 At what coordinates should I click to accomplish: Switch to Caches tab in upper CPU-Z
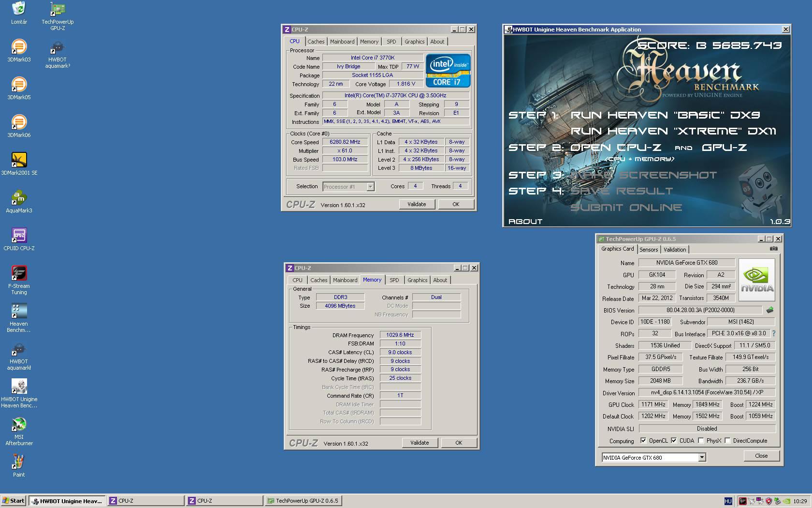tap(316, 42)
